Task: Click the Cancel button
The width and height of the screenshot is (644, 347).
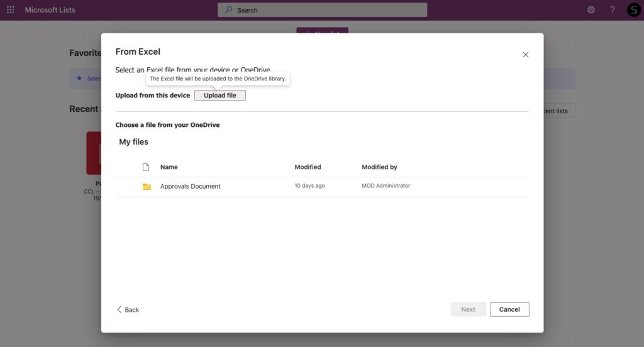Action: [x=509, y=310]
